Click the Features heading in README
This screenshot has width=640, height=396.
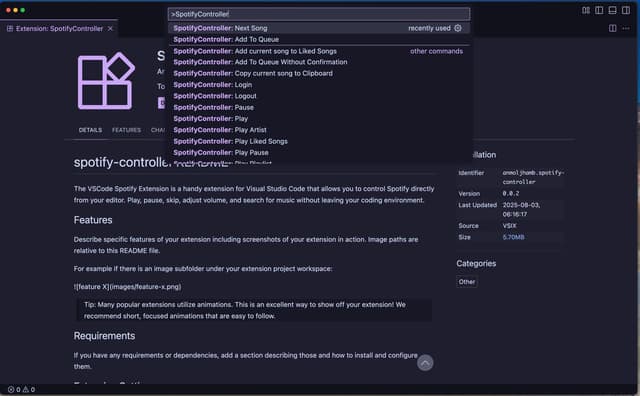click(x=93, y=220)
